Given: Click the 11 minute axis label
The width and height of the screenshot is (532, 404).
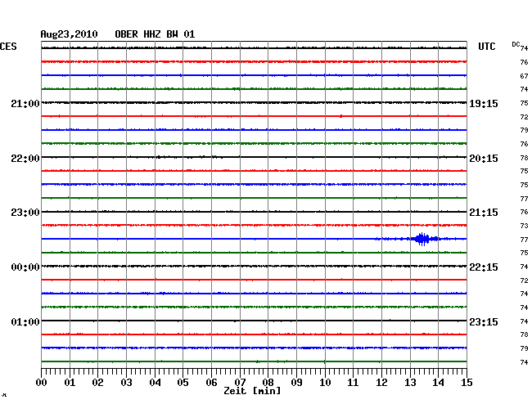Looking at the screenshot, I should (x=353, y=382).
